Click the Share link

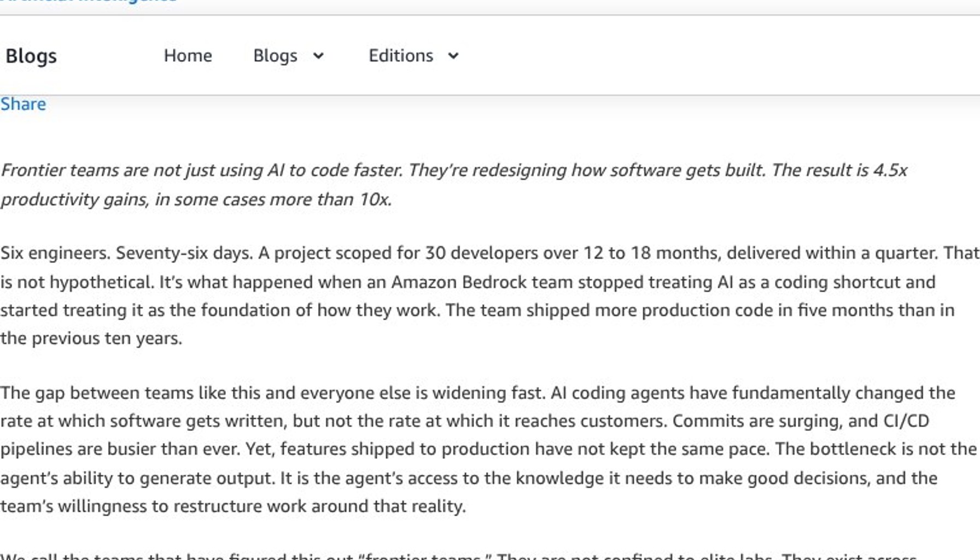(23, 104)
